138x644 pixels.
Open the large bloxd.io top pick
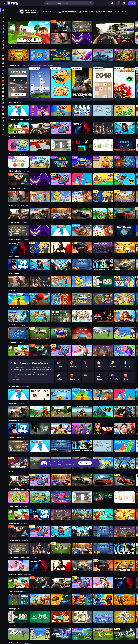point(29,32)
